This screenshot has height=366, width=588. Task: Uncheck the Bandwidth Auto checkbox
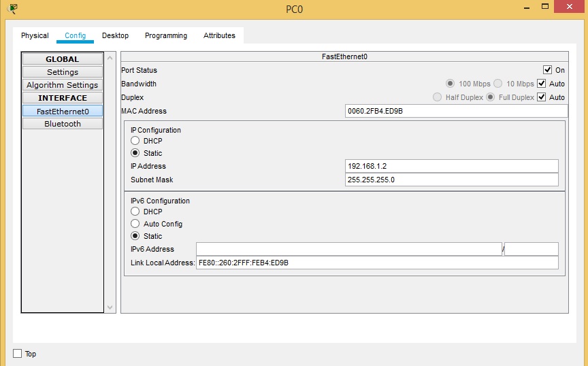point(542,84)
